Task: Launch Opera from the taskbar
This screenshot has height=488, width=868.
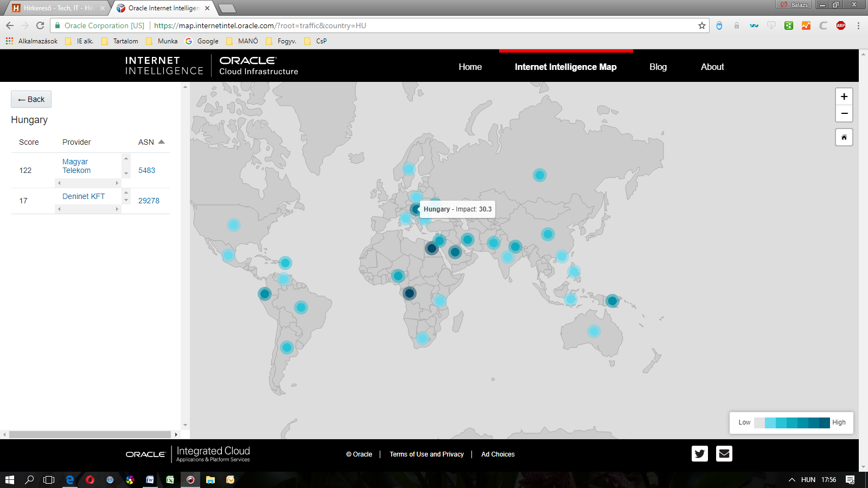Action: pos(90,479)
